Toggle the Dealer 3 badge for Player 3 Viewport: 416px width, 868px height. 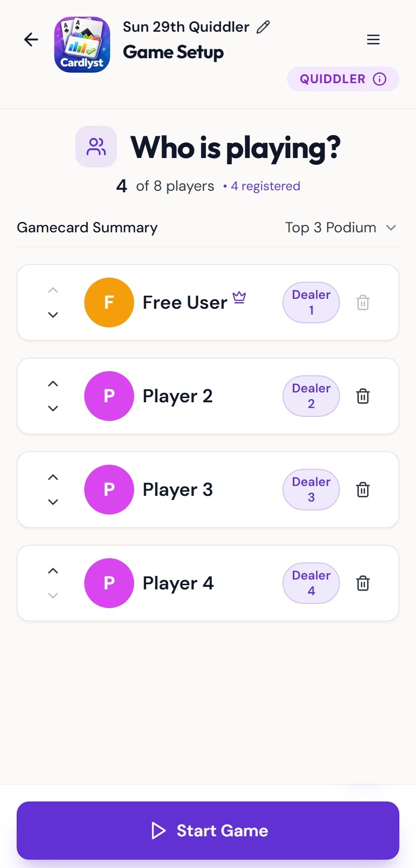tap(311, 490)
